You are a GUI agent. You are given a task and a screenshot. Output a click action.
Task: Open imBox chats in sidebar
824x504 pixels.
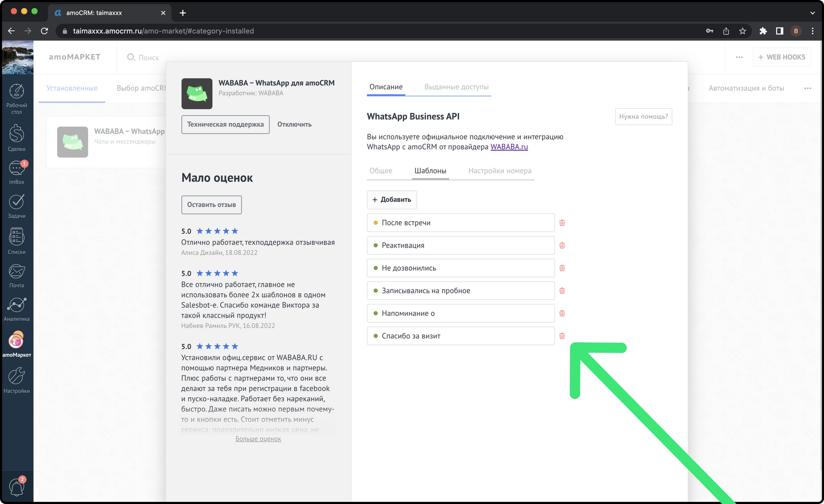click(16, 172)
